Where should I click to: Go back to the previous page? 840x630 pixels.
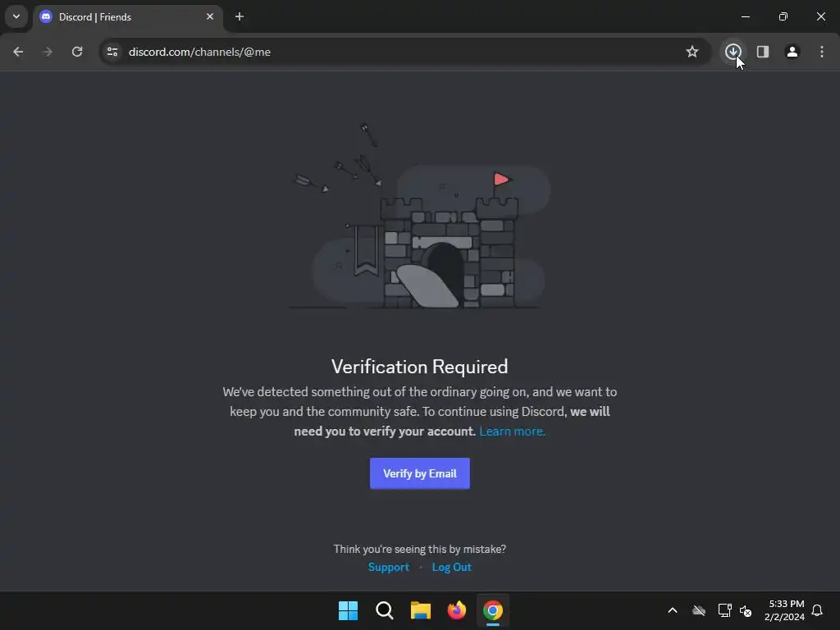click(18, 52)
